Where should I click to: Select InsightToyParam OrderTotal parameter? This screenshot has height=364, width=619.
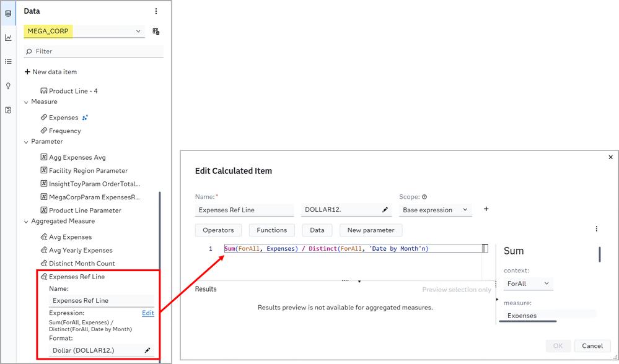90,184
